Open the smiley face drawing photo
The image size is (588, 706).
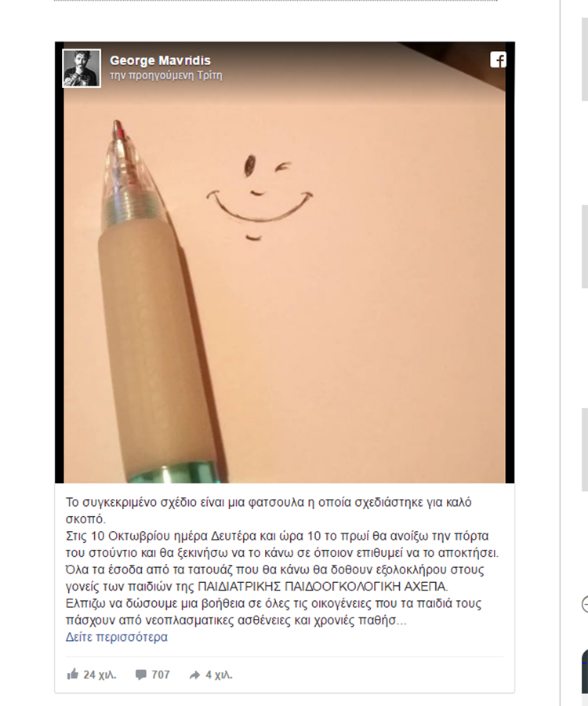tap(285, 263)
